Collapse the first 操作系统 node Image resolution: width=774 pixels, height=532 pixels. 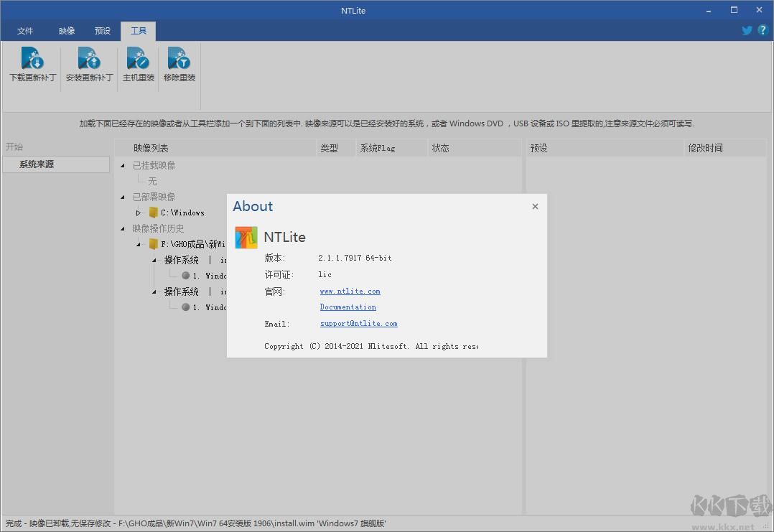click(x=154, y=260)
